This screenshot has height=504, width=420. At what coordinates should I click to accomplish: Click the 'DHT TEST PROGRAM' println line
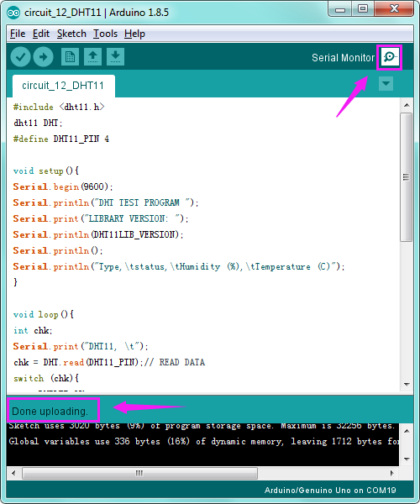pyautogui.click(x=106, y=202)
